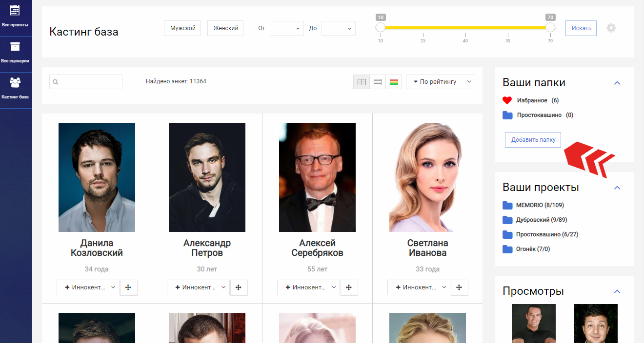
Task: Open the Огонёк (7/0) project link
Action: pyautogui.click(x=533, y=249)
